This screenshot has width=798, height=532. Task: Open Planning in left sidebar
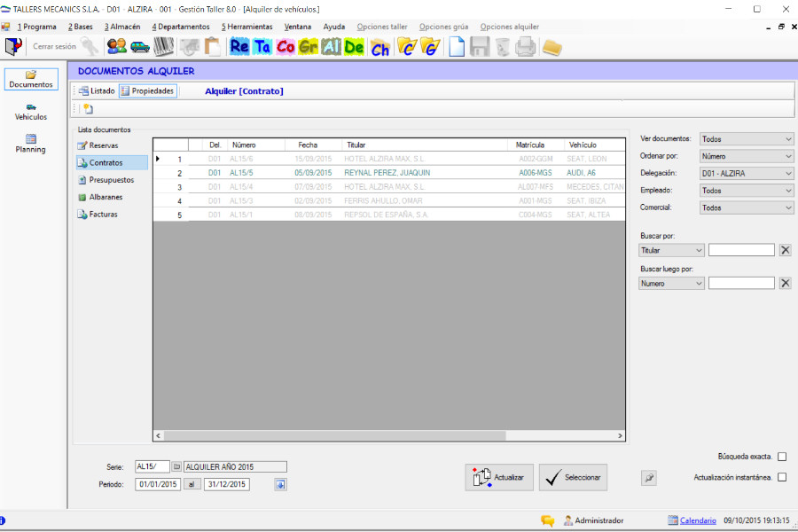point(30,144)
